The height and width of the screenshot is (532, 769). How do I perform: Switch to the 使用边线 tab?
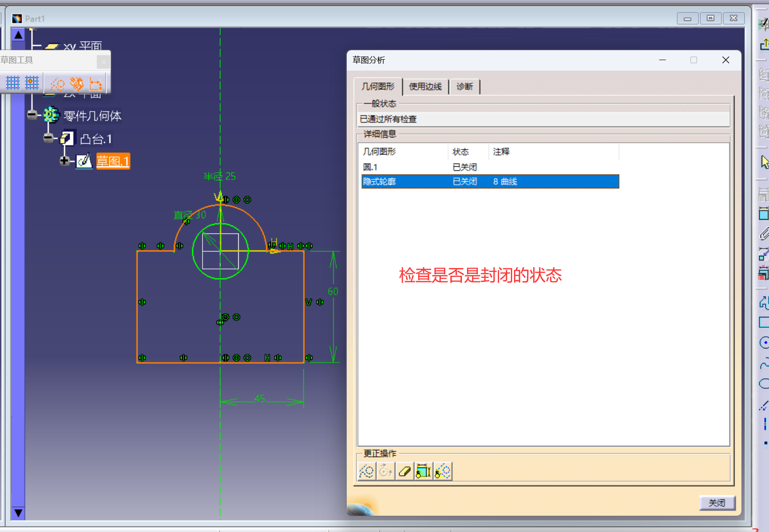click(425, 86)
